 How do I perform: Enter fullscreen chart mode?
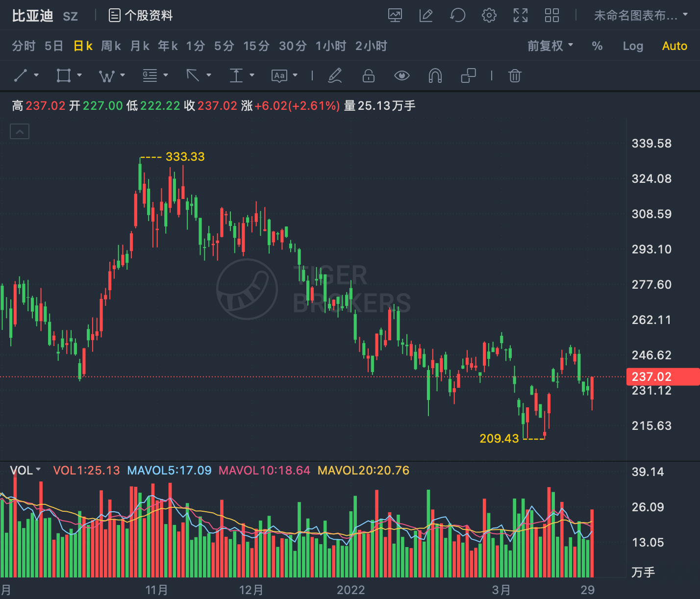coord(521,16)
